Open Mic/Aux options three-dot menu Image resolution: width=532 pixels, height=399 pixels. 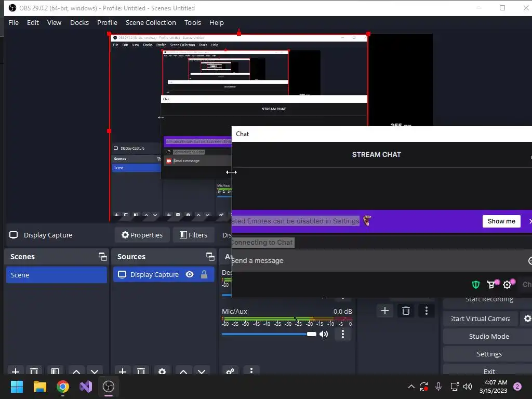coord(343,334)
